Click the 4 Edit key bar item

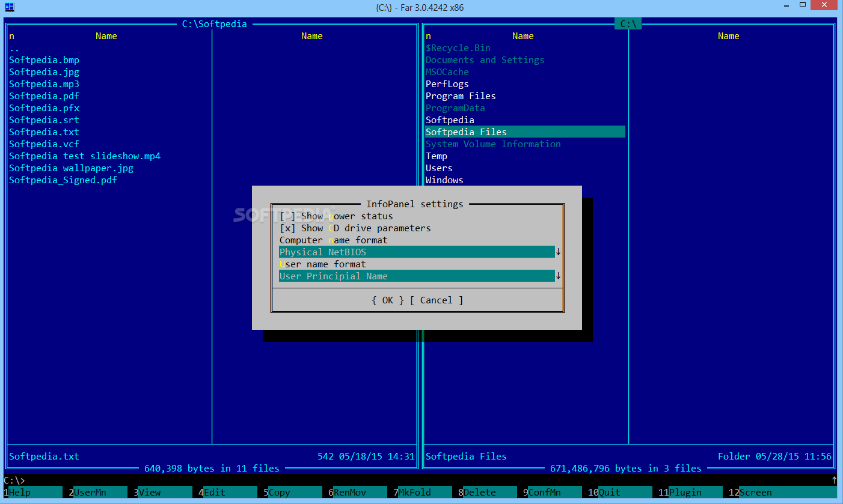pos(228,493)
